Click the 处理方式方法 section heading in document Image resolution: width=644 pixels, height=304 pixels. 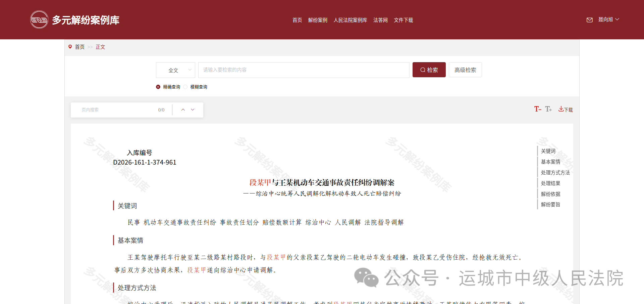coord(137,288)
